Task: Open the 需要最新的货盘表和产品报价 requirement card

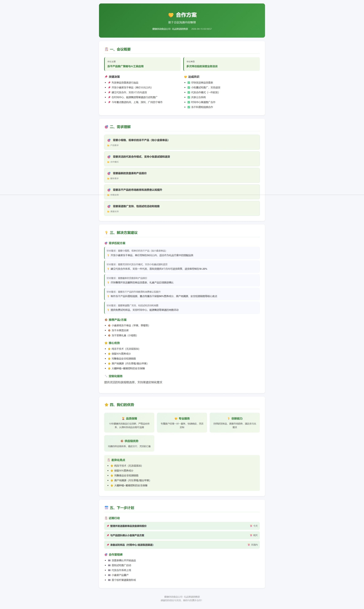Action: click(x=182, y=175)
